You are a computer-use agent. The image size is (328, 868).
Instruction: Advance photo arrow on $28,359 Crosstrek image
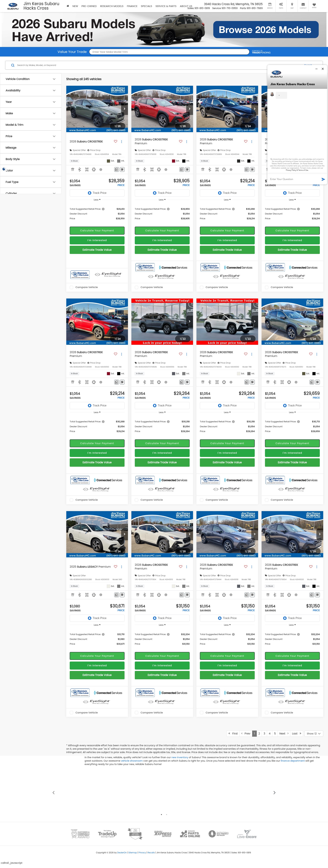(124, 109)
